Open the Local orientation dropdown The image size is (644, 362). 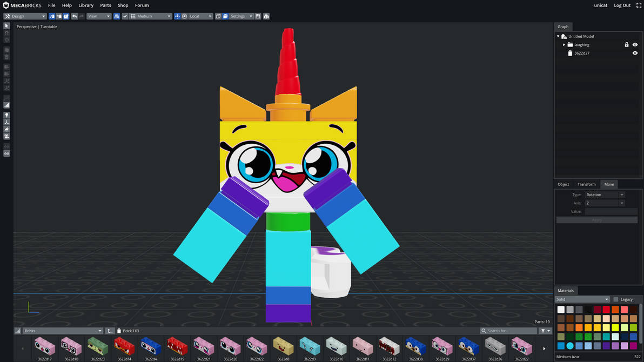click(200, 16)
